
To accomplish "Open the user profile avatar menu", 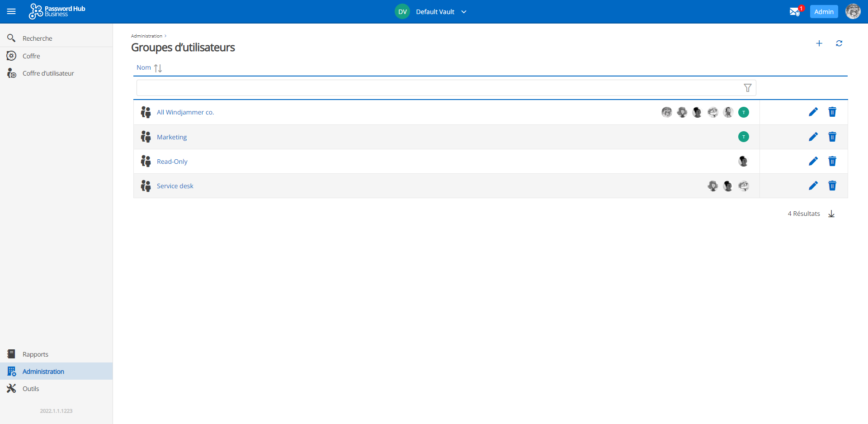I will tap(853, 12).
